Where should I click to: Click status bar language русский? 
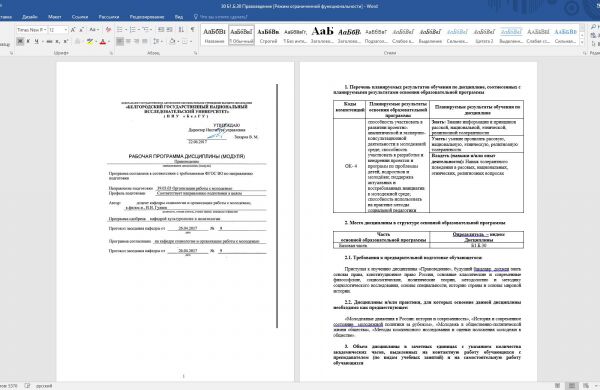(x=44, y=386)
